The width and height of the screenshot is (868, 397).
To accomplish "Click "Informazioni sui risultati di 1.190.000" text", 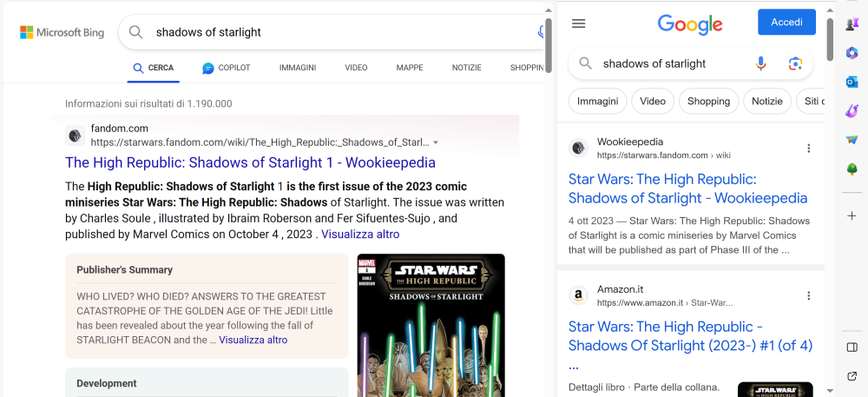I will [x=148, y=103].
